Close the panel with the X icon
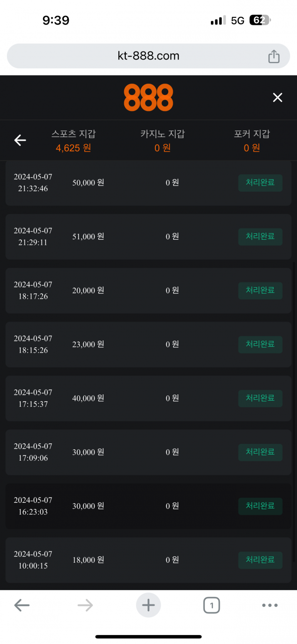Screen dimensions: 297x644 click(x=278, y=98)
